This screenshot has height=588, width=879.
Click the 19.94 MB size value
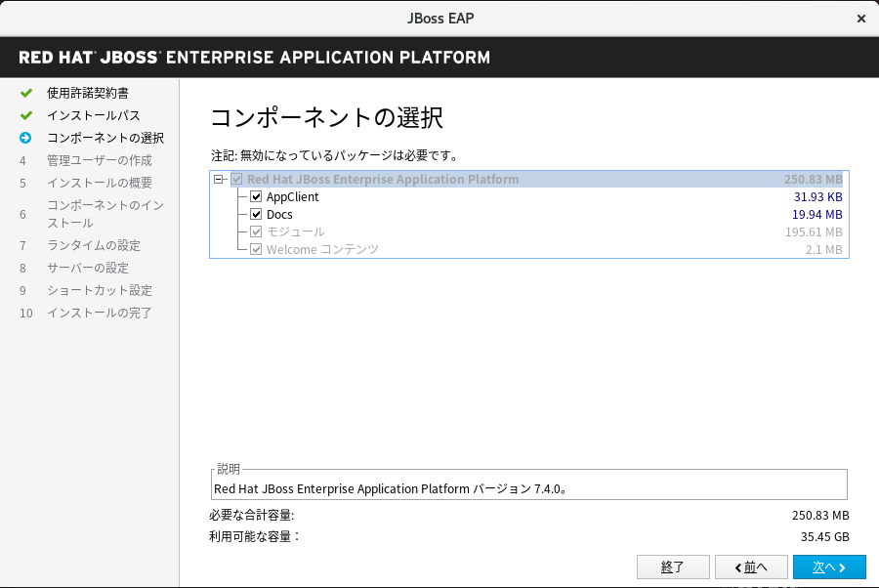coord(817,214)
